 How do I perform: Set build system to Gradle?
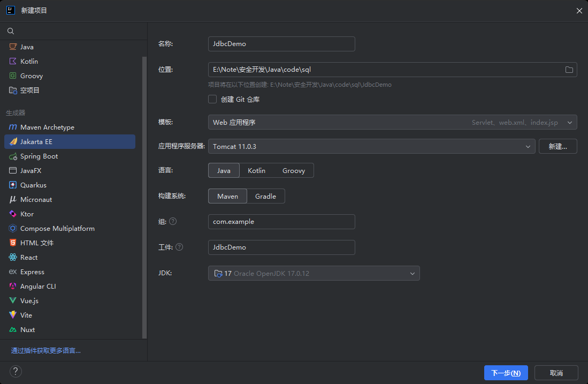click(265, 197)
